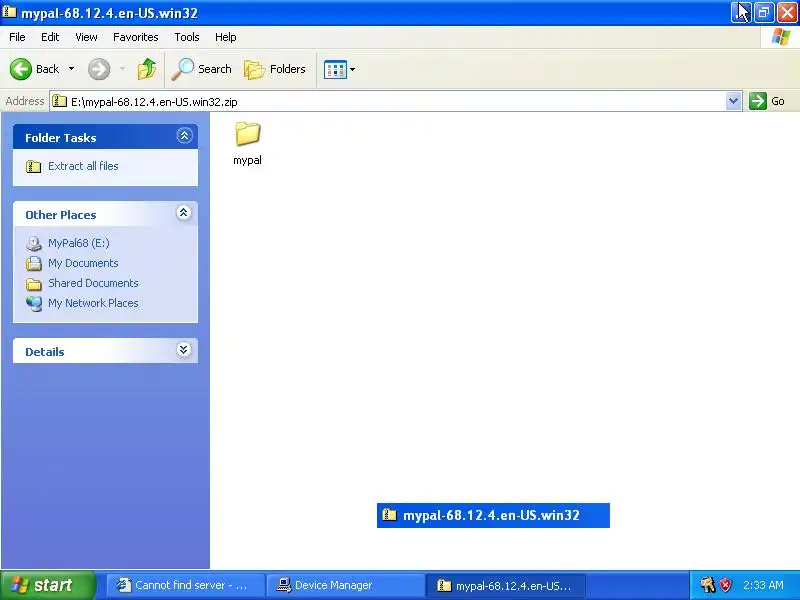Click the Folder Tasks header text
Screen dimensions: 800x600
click(61, 138)
